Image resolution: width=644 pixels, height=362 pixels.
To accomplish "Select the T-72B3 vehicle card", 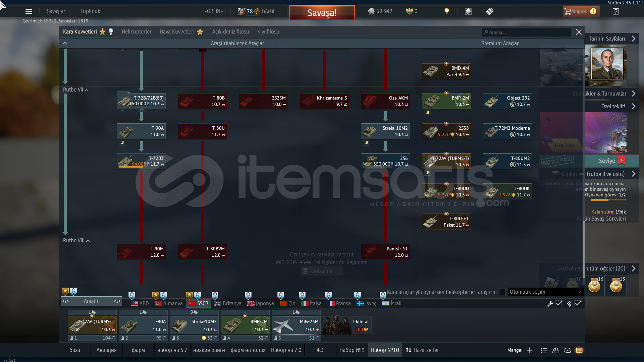I will coord(141,161).
